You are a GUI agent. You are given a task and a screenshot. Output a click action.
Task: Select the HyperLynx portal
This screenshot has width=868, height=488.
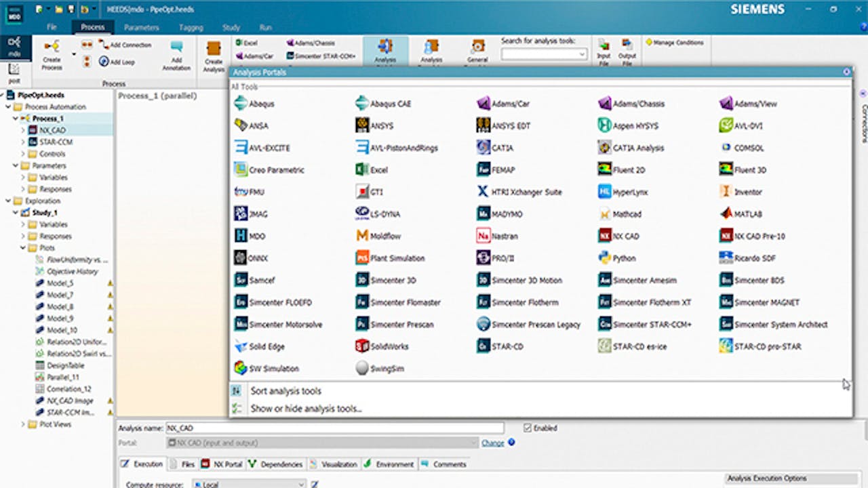click(x=623, y=192)
